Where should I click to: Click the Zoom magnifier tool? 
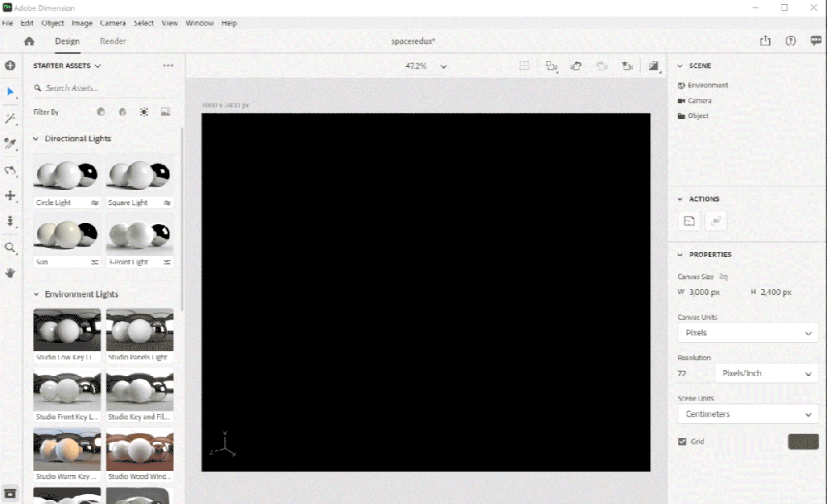11,247
